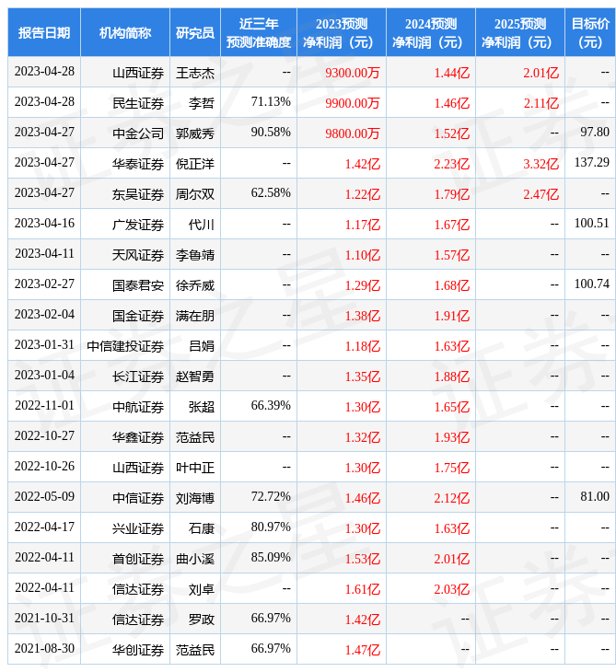Click date 2021-08-30
616x672 pixels.
coord(44,649)
